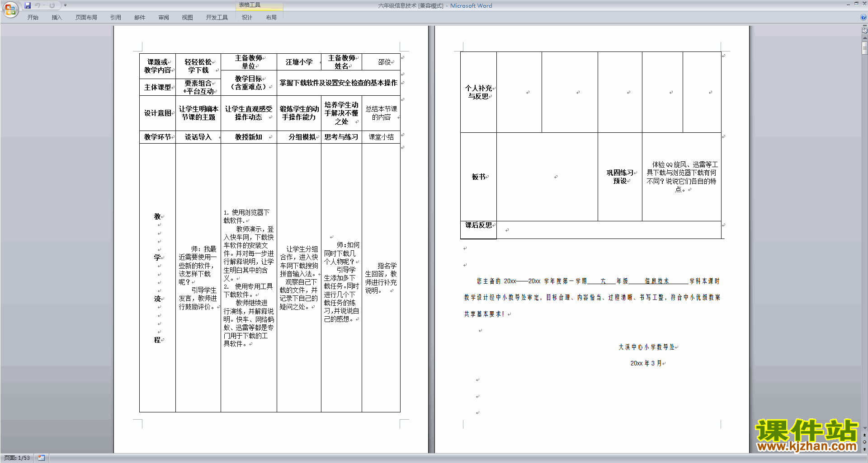Click the 教授新知 cell
Screen dimensions: 868x463
click(x=249, y=137)
